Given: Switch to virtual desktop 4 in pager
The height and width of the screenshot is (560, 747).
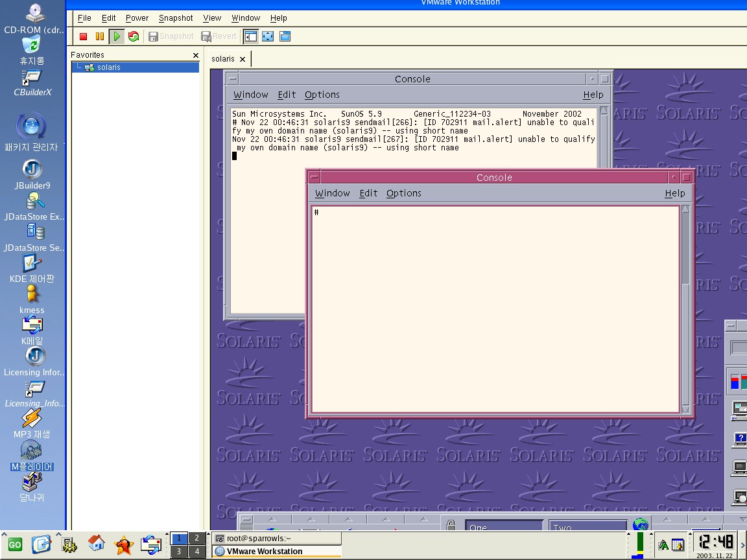Looking at the screenshot, I should click(197, 552).
